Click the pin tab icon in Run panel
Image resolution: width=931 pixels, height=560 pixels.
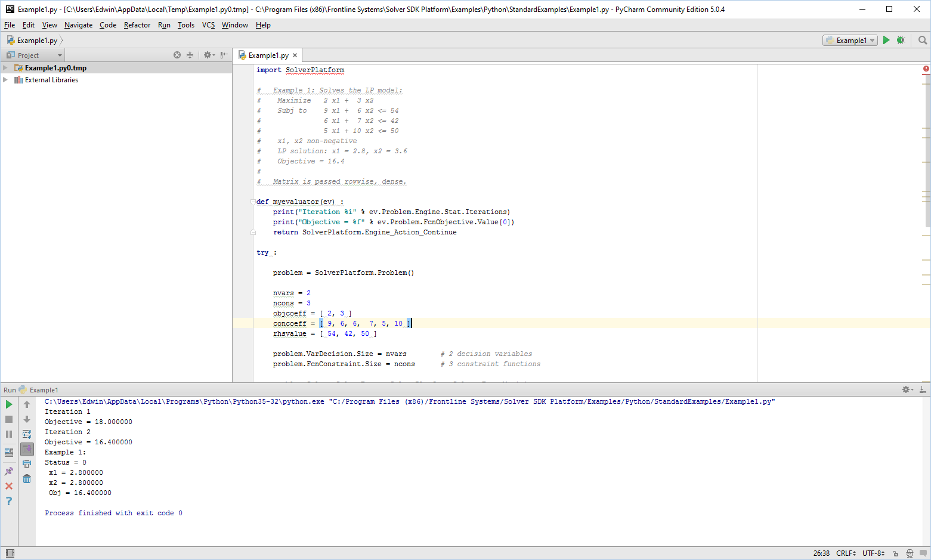(9, 471)
